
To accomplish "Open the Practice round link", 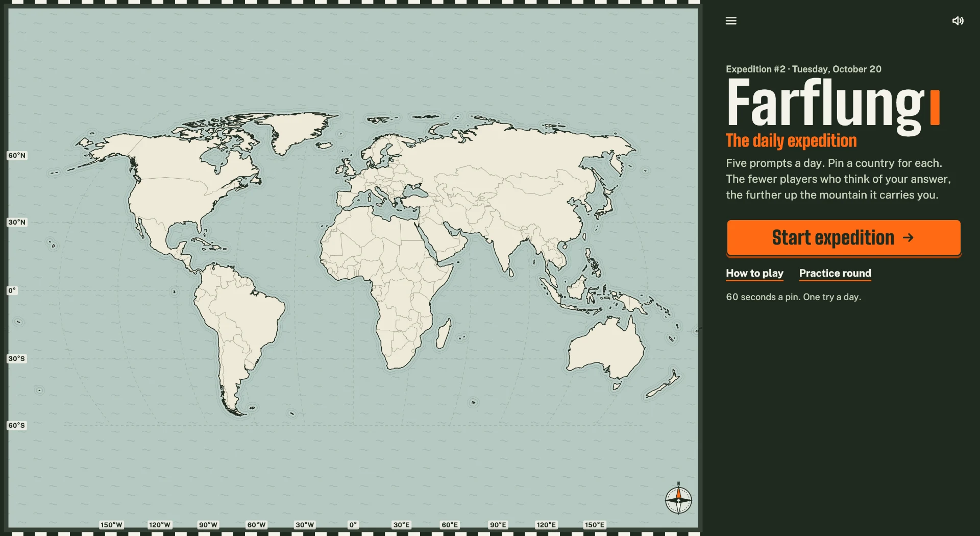I will point(835,273).
